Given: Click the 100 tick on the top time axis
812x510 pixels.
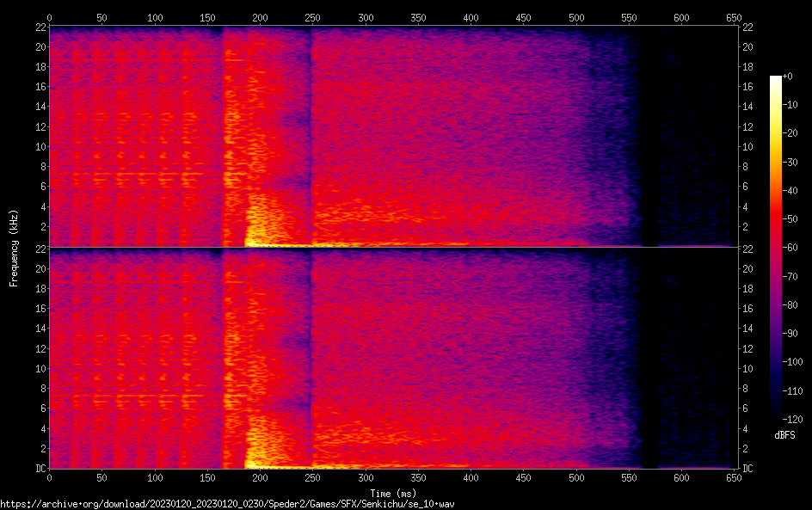Looking at the screenshot, I should coord(155,17).
